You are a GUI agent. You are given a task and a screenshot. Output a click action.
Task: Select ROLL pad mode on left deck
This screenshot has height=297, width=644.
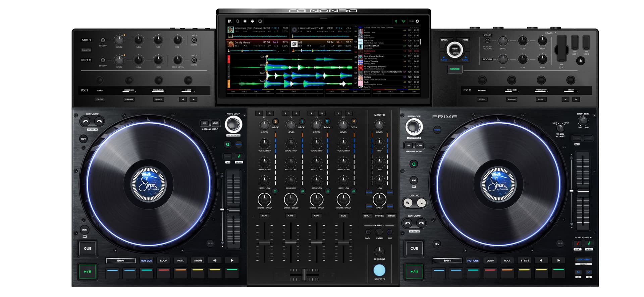point(180,260)
